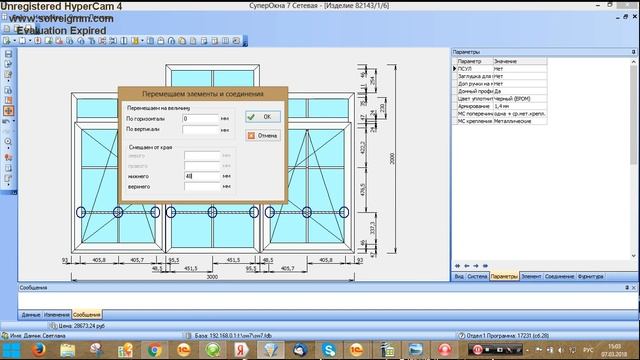Screen dimensions: 640x360
Task: Open Google Chrome from the taskbar
Action: 154,350
